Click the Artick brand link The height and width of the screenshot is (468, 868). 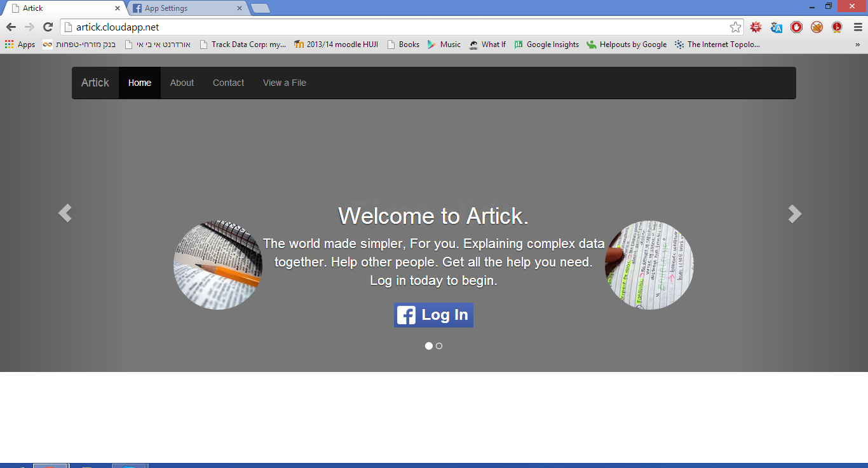(95, 83)
